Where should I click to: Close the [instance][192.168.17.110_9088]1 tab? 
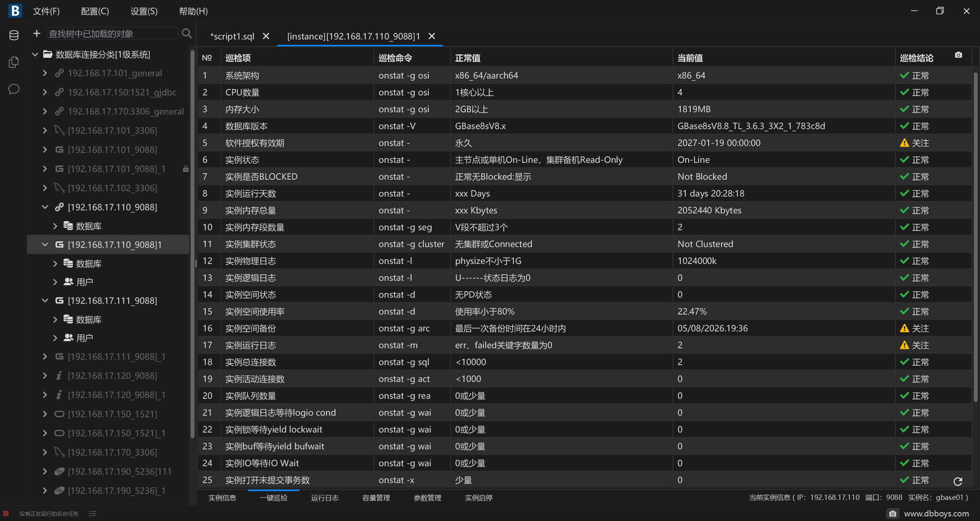pos(432,36)
